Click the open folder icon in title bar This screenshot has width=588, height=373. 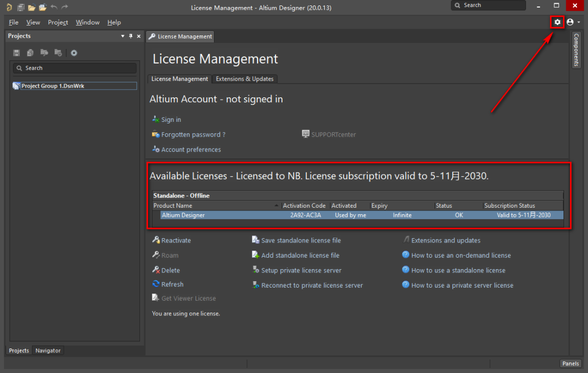(32, 7)
